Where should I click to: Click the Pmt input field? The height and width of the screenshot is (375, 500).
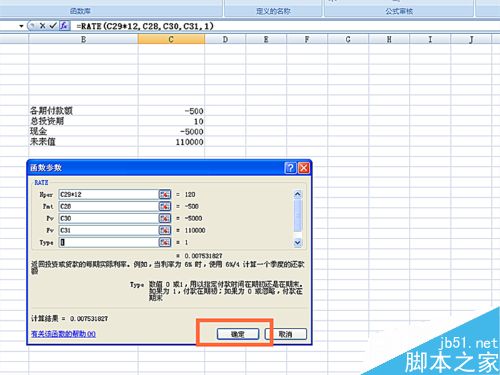(109, 206)
